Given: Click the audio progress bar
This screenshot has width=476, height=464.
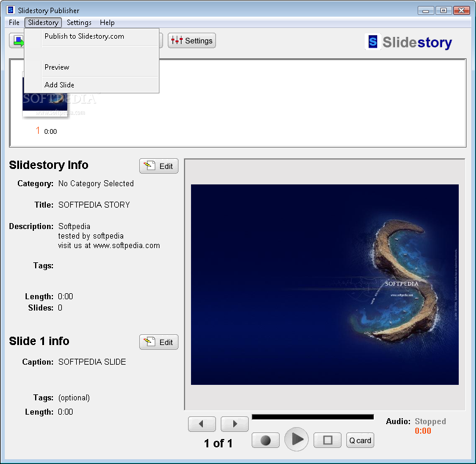Looking at the screenshot, I should pyautogui.click(x=313, y=417).
